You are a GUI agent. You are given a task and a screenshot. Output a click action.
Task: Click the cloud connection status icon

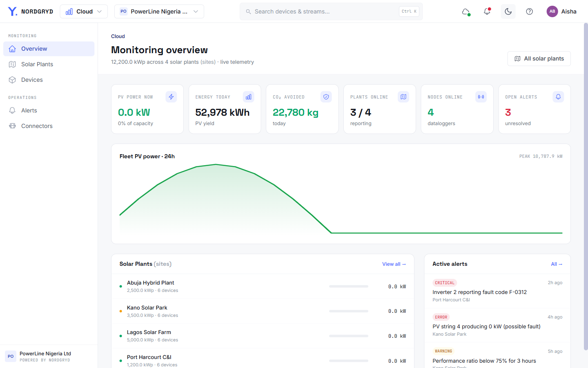(x=466, y=11)
